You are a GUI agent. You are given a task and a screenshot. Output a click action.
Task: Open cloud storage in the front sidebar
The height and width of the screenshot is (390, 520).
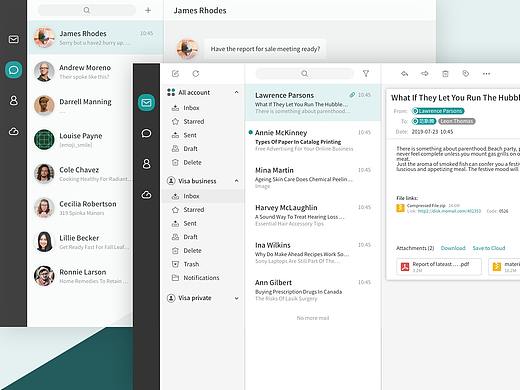point(146,195)
